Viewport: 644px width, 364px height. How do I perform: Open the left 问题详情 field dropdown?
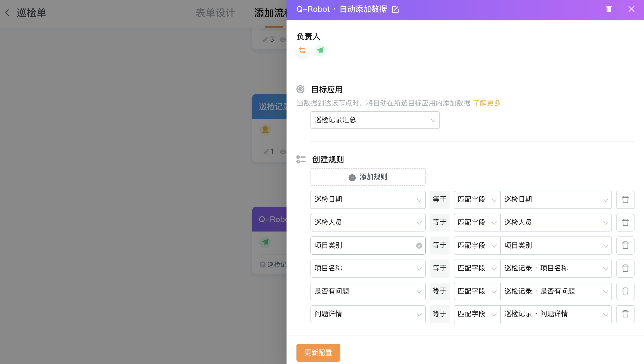[368, 314]
